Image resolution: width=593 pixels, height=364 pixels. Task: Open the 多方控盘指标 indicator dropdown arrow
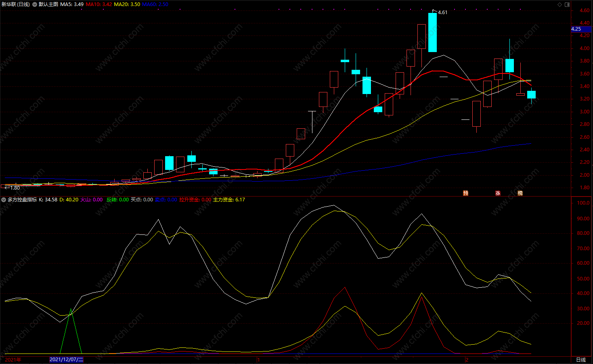(x=4, y=200)
